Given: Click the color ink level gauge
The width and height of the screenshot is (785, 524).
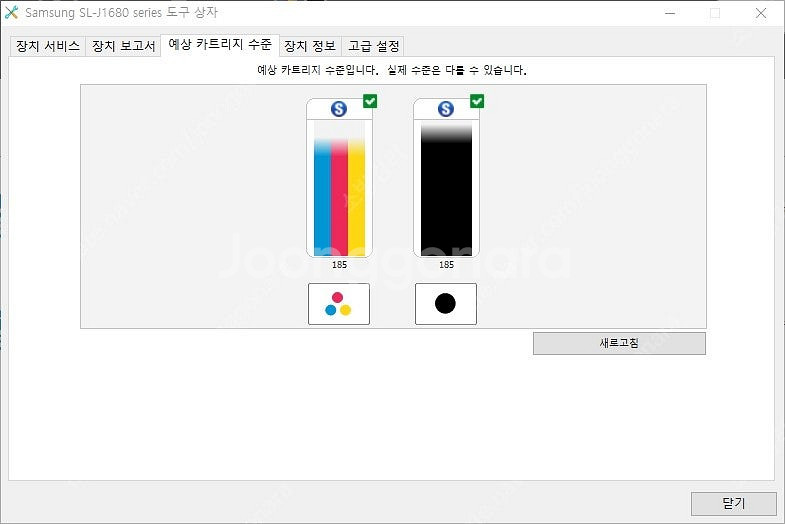Looking at the screenshot, I should [339, 188].
